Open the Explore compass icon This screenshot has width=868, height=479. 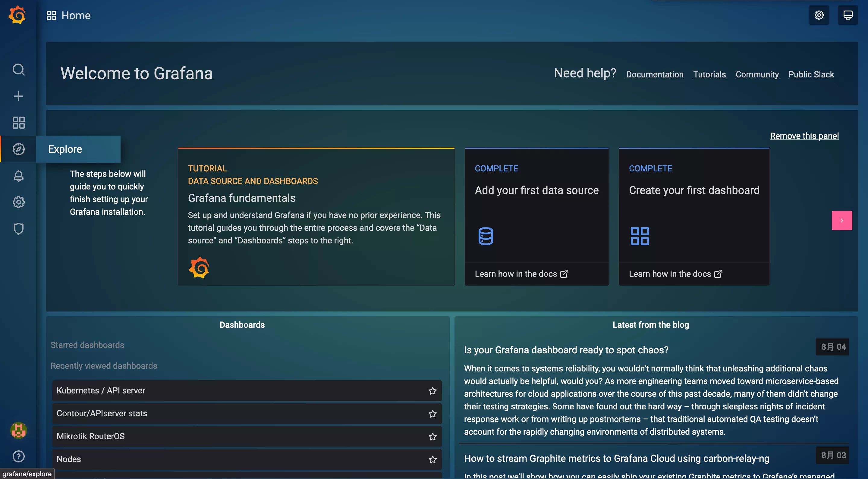point(18,149)
